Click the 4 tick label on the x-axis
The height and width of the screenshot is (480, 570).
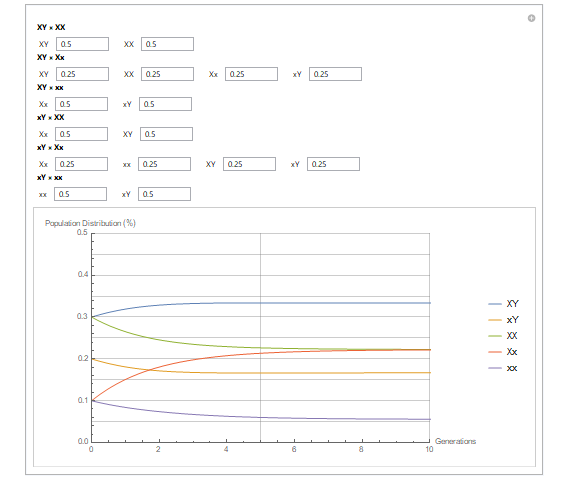226,449
